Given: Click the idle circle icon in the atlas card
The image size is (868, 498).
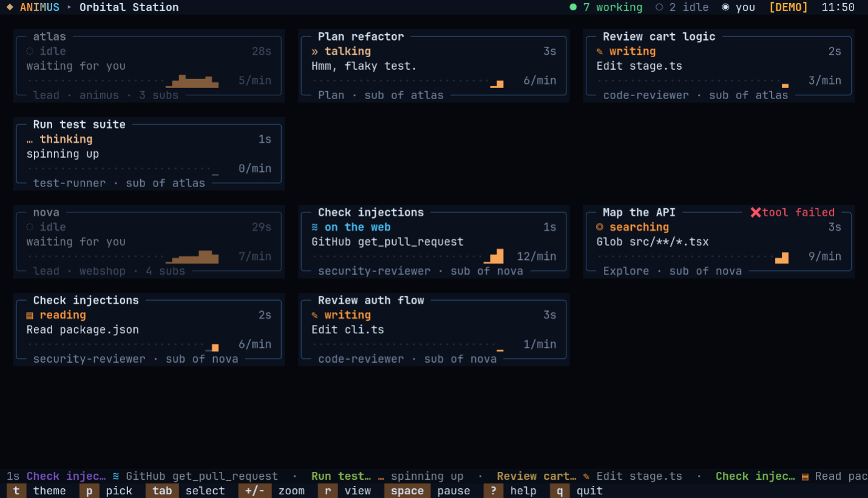Looking at the screenshot, I should (x=30, y=52).
